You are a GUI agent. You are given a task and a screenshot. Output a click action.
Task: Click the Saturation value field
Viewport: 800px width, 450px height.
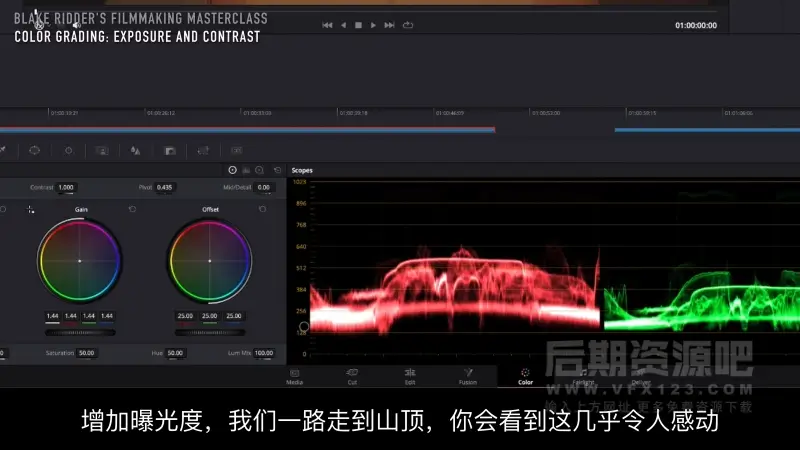pos(87,353)
